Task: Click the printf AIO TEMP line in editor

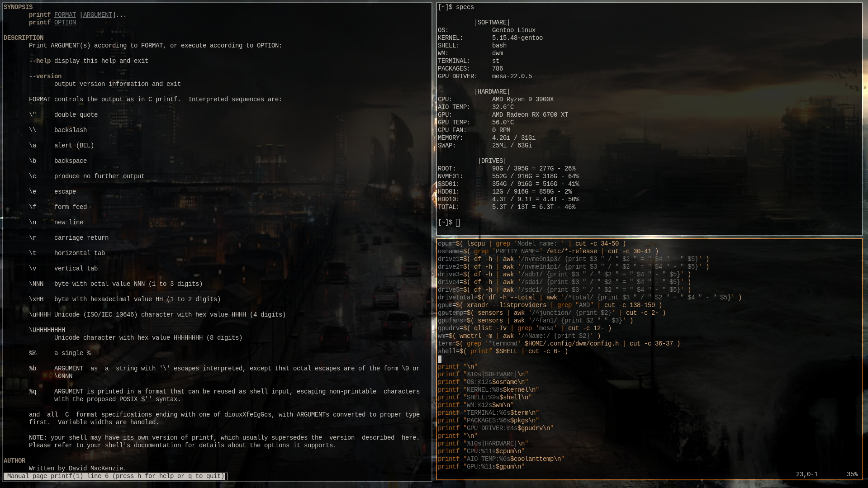Action: [501, 459]
